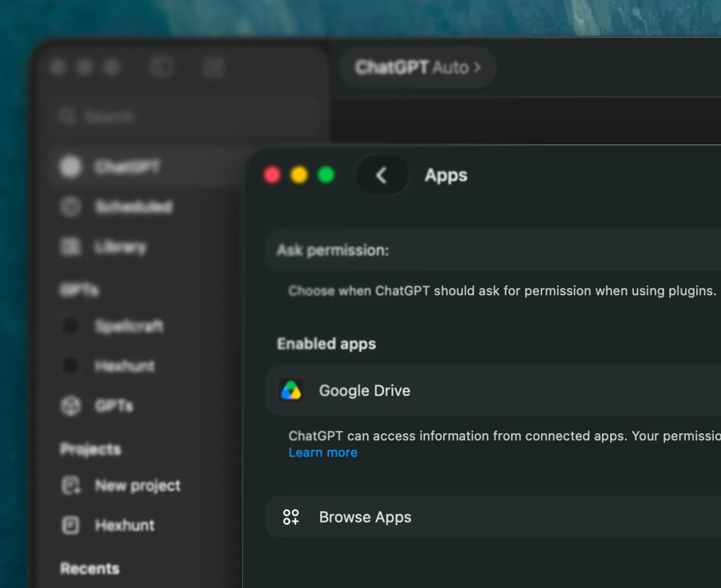The image size is (721, 588).
Task: Open the Browse Apps row
Action: 493,517
